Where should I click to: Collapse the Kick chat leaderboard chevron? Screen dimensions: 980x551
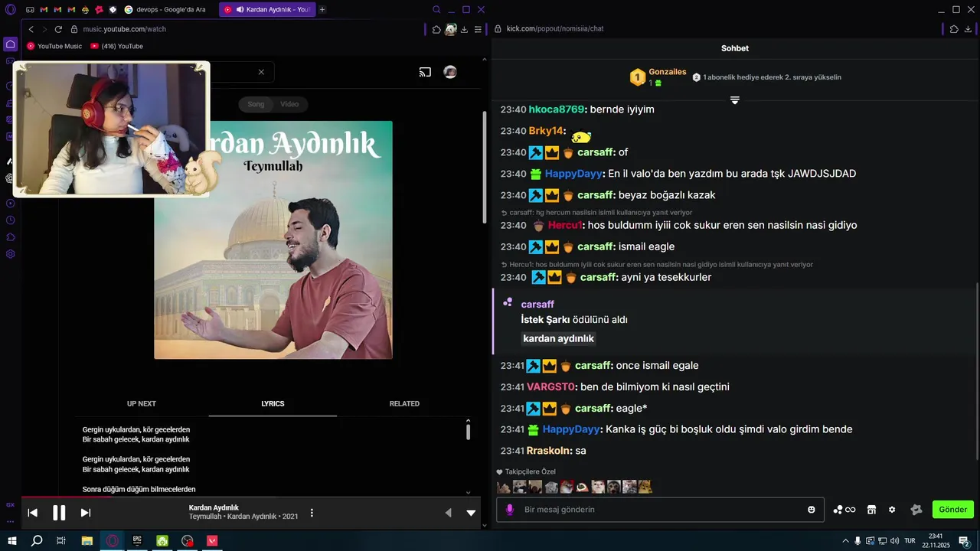(734, 100)
